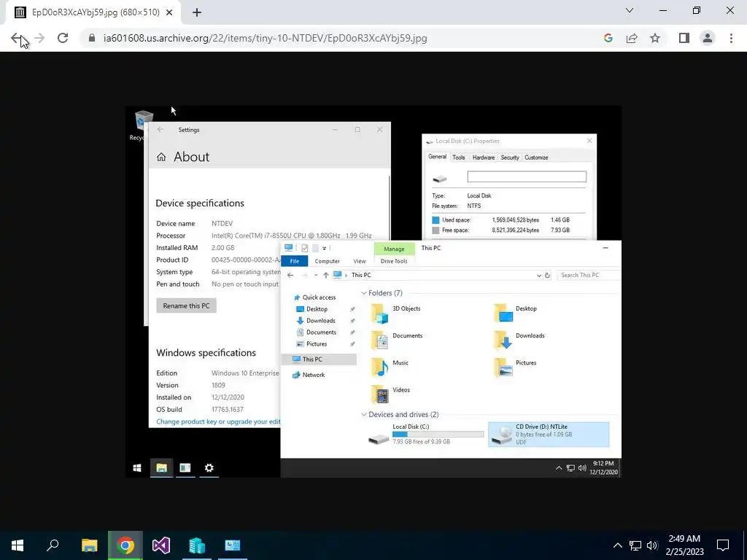Select CD Drive (D:) NTLite
Image resolution: width=747 pixels, height=560 pixels.
pyautogui.click(x=549, y=435)
